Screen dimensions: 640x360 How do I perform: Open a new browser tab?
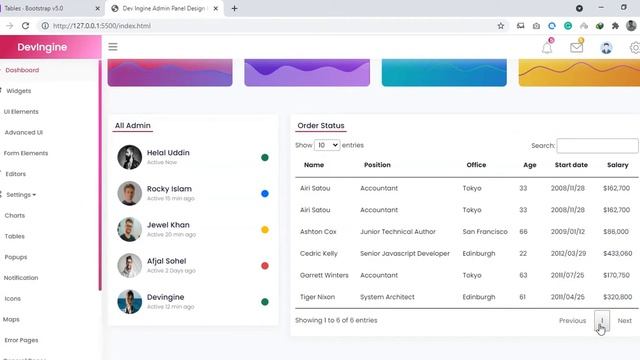pyautogui.click(x=234, y=8)
